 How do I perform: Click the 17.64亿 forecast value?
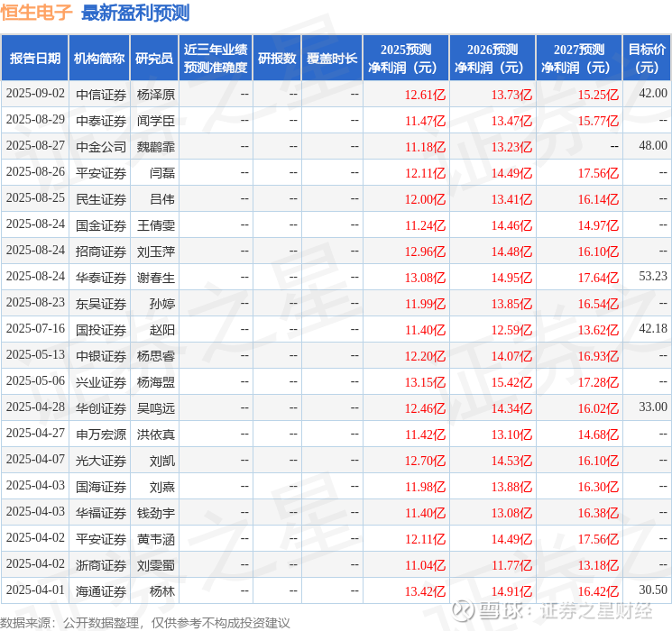[x=598, y=278]
